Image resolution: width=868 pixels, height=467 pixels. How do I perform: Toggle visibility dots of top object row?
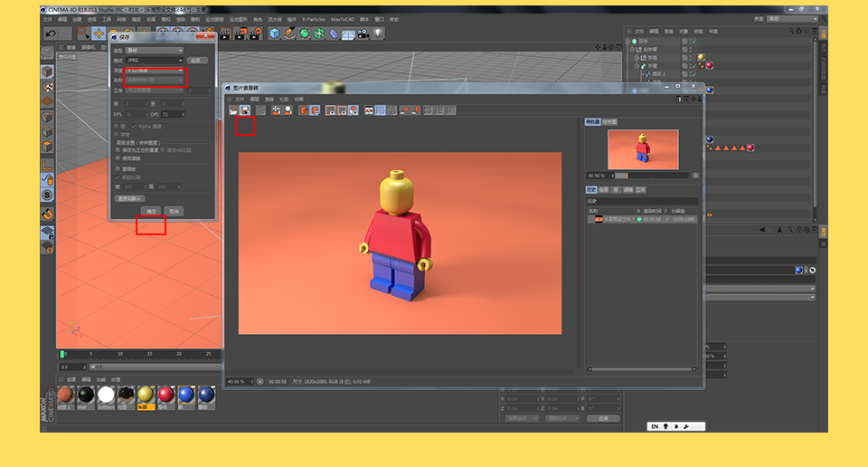pyautogui.click(x=690, y=41)
